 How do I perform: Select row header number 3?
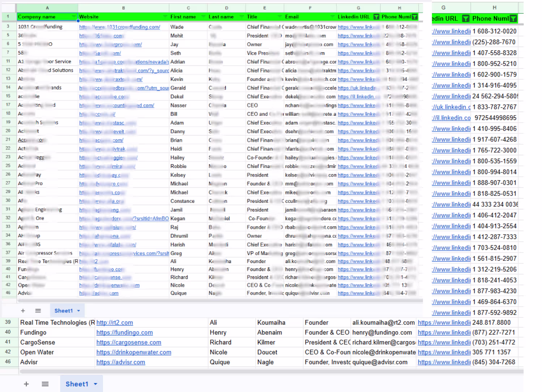pos(8,26)
